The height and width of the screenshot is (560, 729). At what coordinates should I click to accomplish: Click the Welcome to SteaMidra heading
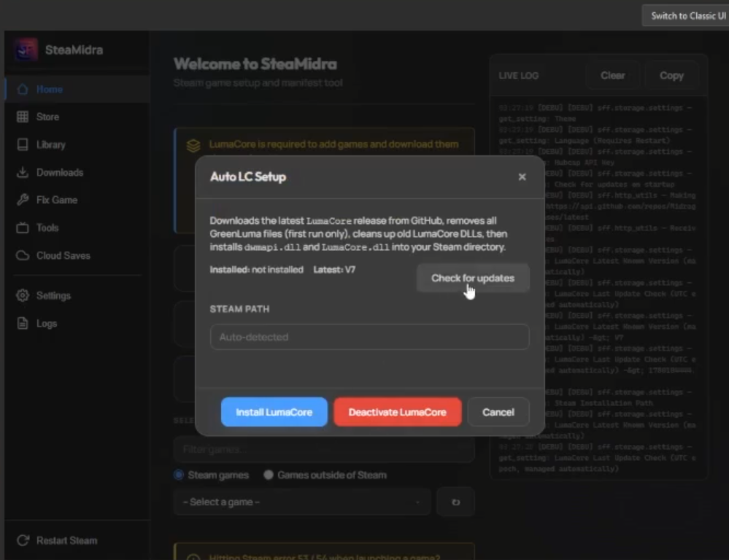[x=255, y=64]
